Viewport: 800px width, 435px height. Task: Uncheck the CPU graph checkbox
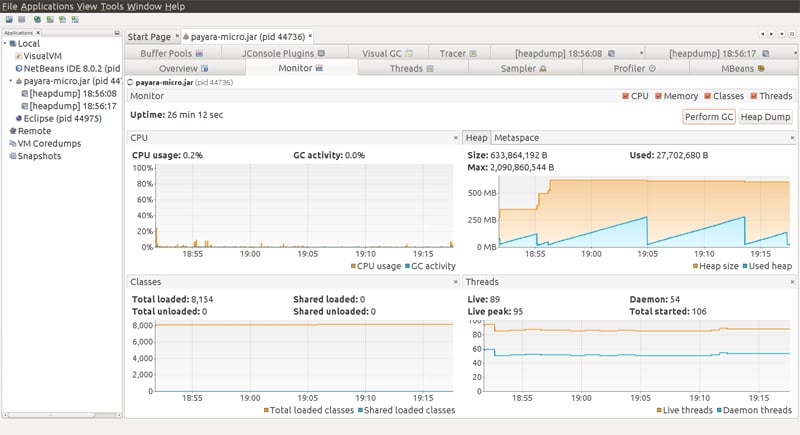626,96
